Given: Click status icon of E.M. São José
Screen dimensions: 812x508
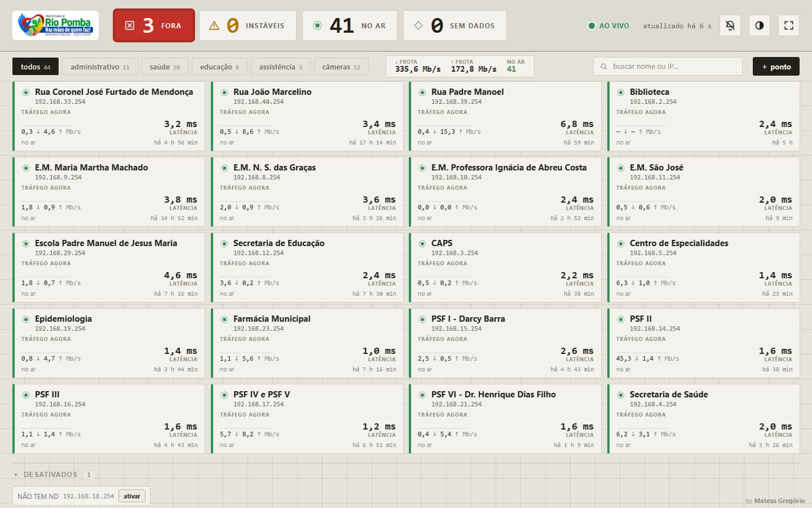Looking at the screenshot, I should pos(621,168).
